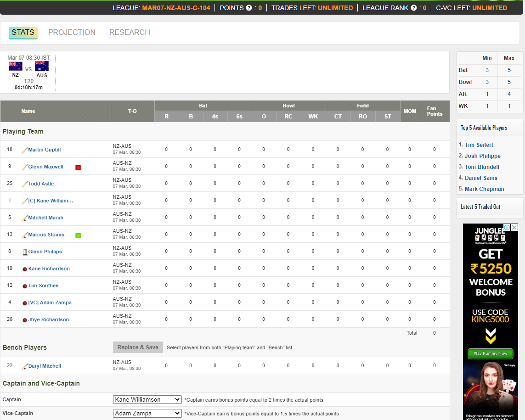Image resolution: width=525 pixels, height=420 pixels.
Task: Open Jhye Richardson player link
Action: (x=49, y=319)
